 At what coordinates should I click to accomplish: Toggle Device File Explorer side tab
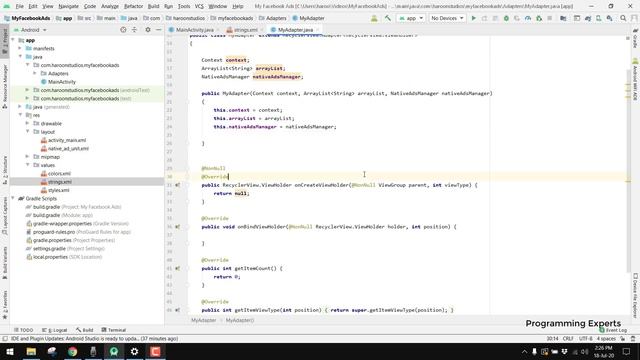pos(635,295)
